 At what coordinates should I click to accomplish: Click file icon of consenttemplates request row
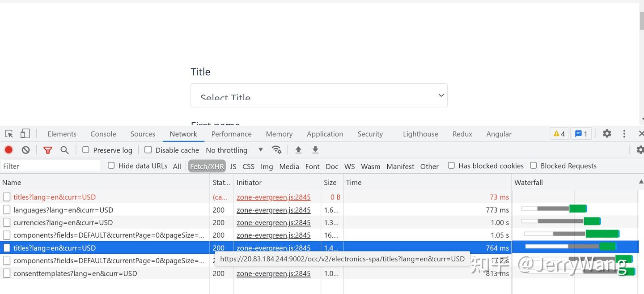[7, 273]
